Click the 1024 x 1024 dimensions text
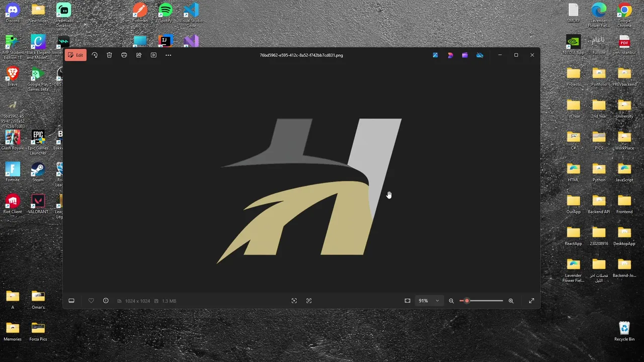This screenshot has width=644, height=362. [137, 301]
